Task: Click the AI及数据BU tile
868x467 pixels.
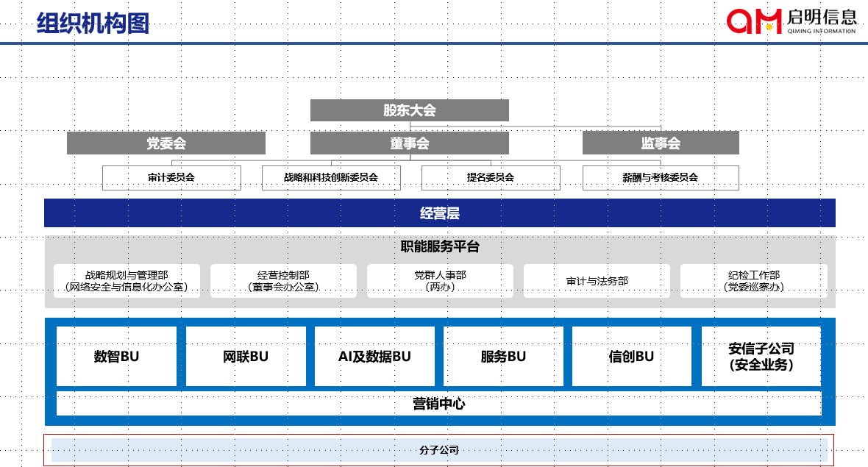Action: pos(374,357)
